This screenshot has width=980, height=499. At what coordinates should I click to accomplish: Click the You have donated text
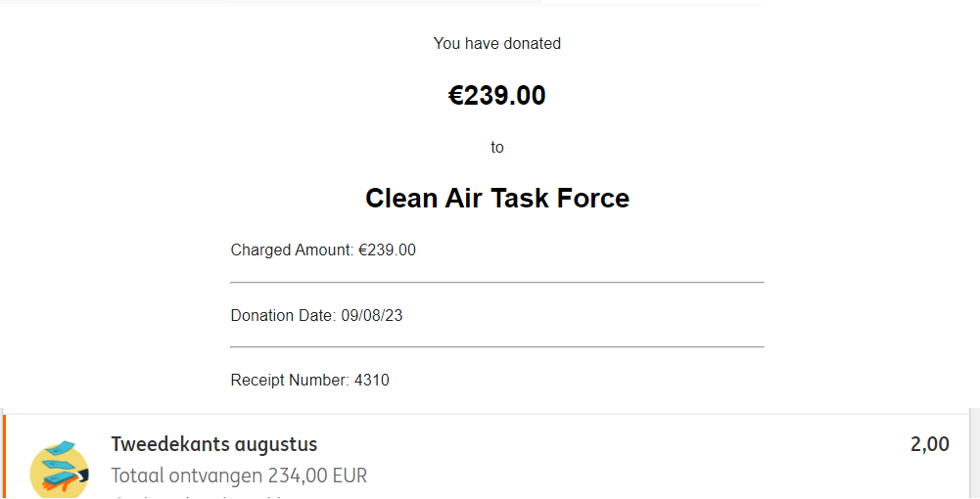click(x=497, y=44)
